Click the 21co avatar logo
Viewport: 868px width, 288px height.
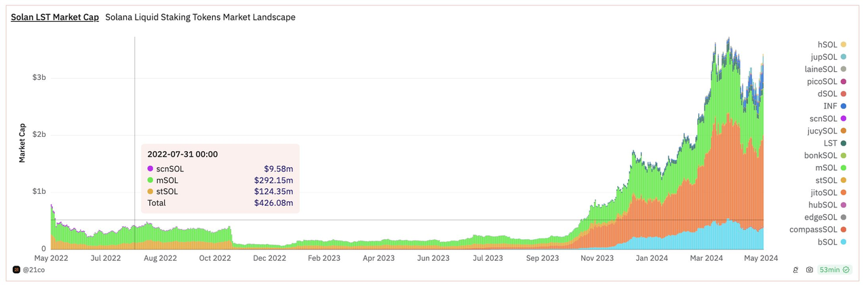tap(16, 270)
